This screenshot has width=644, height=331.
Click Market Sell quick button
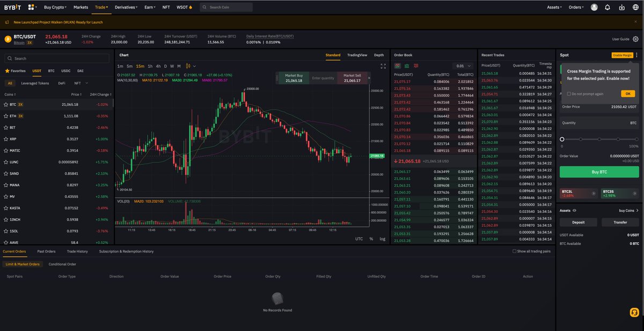[353, 78]
